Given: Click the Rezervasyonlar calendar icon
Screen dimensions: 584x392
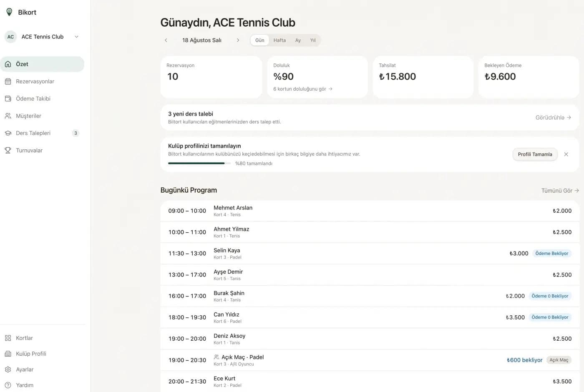Looking at the screenshot, I should tap(8, 81).
